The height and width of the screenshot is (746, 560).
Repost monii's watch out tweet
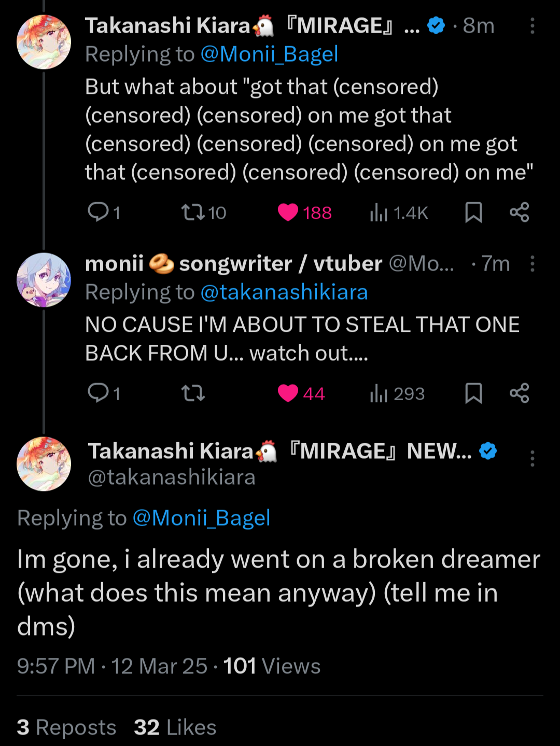click(x=193, y=393)
